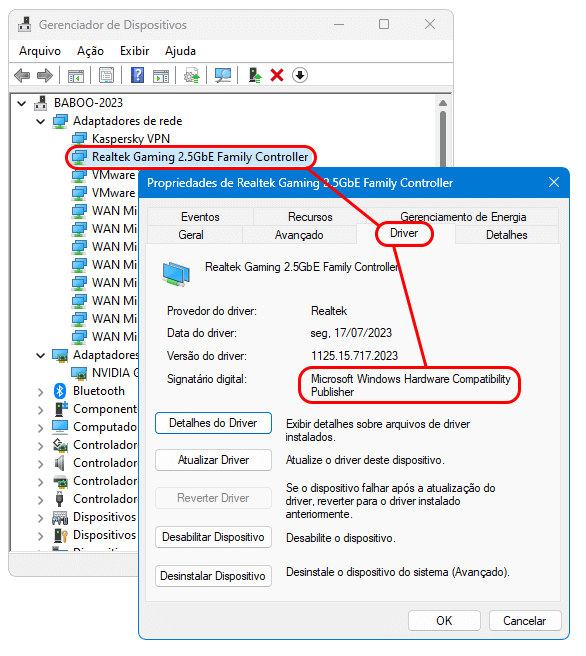Image resolution: width=586 pixels, height=656 pixels.
Task: Collapse the display adapters node above NVIDIA
Action: coord(41,355)
